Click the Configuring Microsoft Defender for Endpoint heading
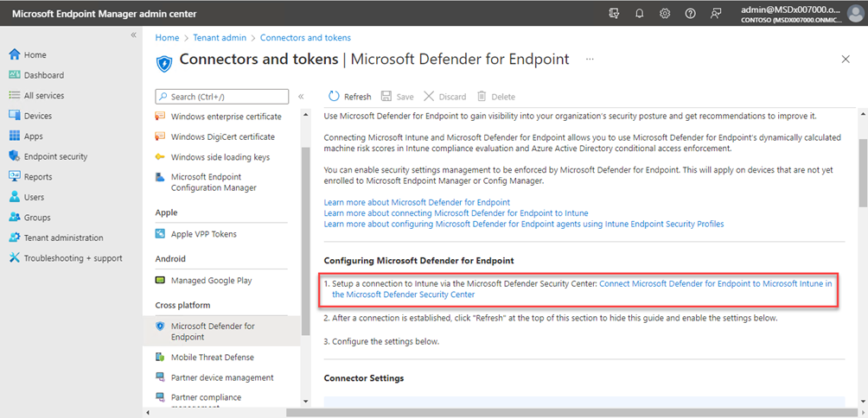 419,260
